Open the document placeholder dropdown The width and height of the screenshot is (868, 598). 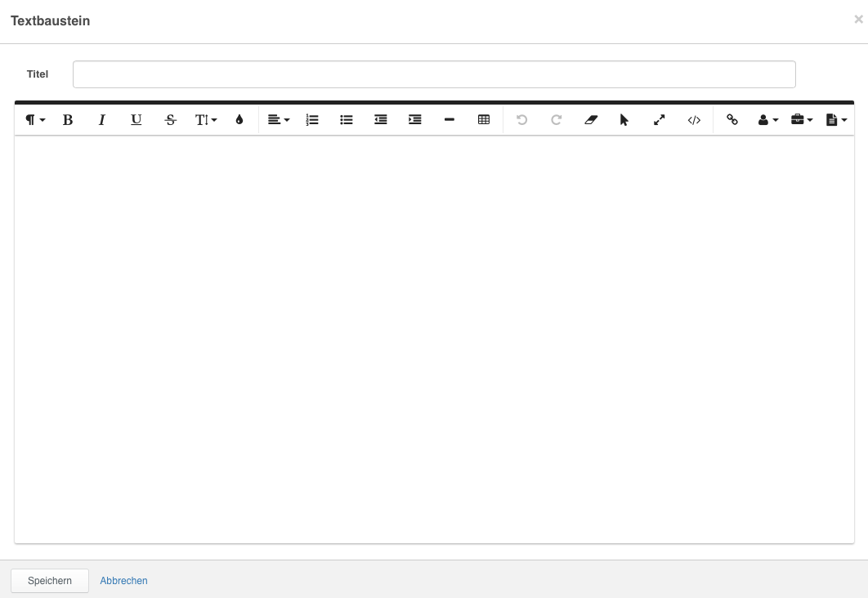pos(836,120)
